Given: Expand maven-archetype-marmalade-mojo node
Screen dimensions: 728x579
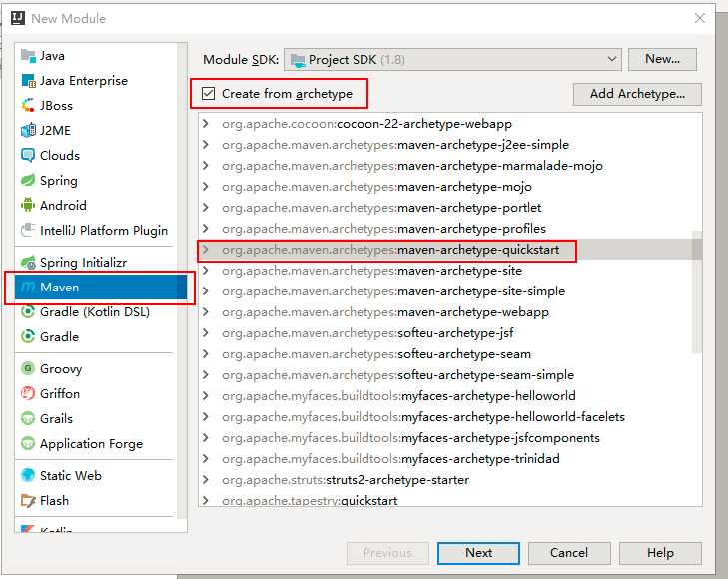Looking at the screenshot, I should coord(205,165).
